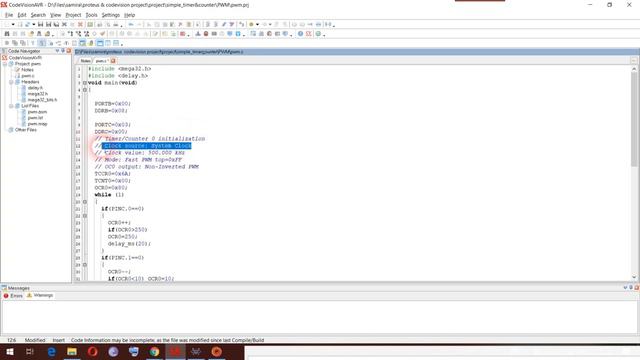The height and width of the screenshot is (360, 640).
Task: Open File Explorer from the taskbar
Action: point(72,351)
